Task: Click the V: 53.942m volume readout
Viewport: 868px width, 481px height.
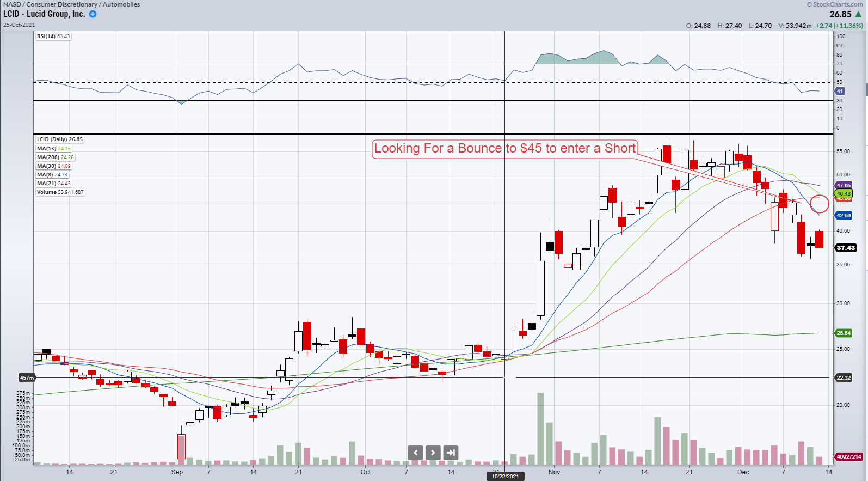Action: tap(795, 26)
